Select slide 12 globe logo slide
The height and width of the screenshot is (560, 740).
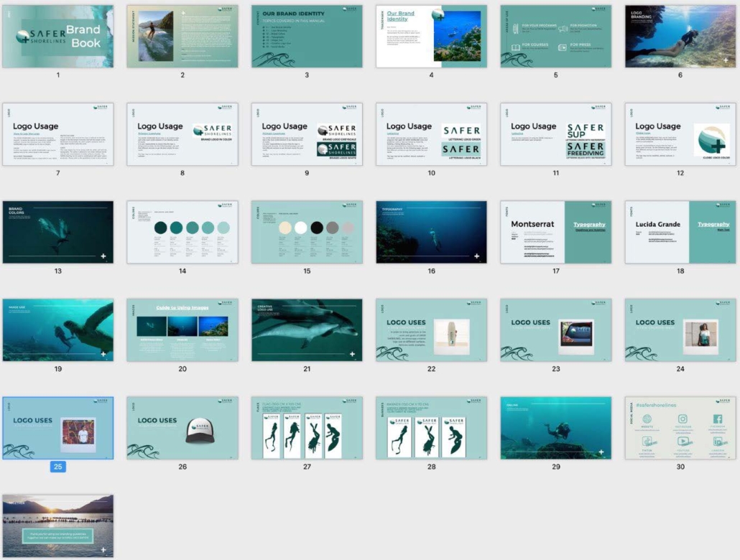(680, 134)
